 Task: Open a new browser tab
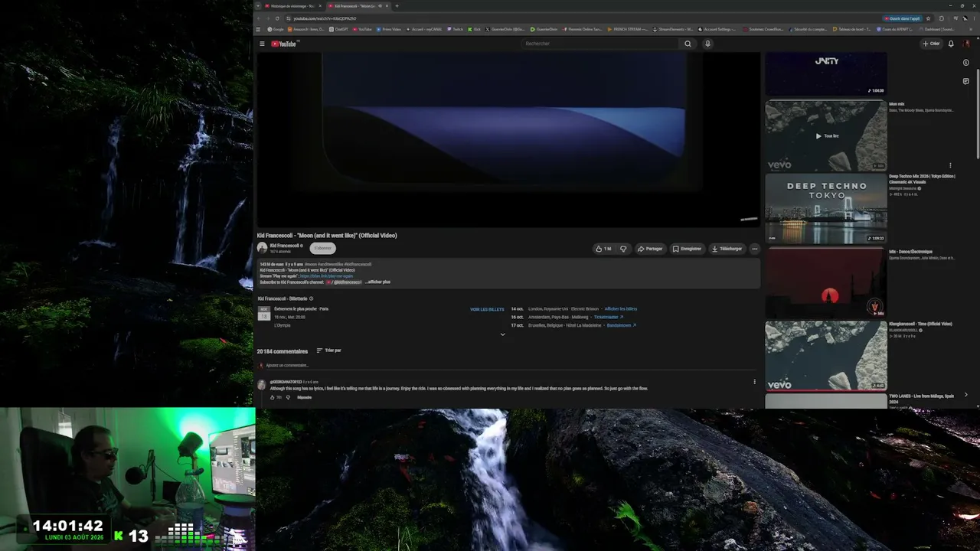(397, 6)
